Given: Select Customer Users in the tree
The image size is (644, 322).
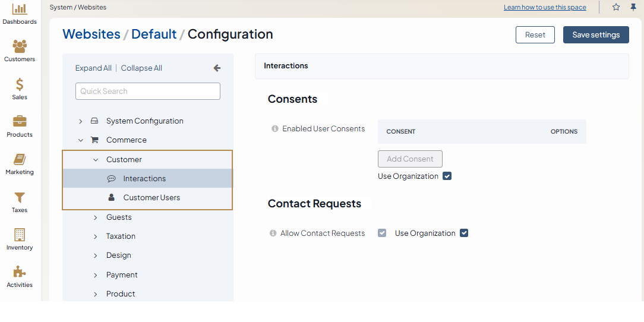Looking at the screenshot, I should pyautogui.click(x=151, y=198).
